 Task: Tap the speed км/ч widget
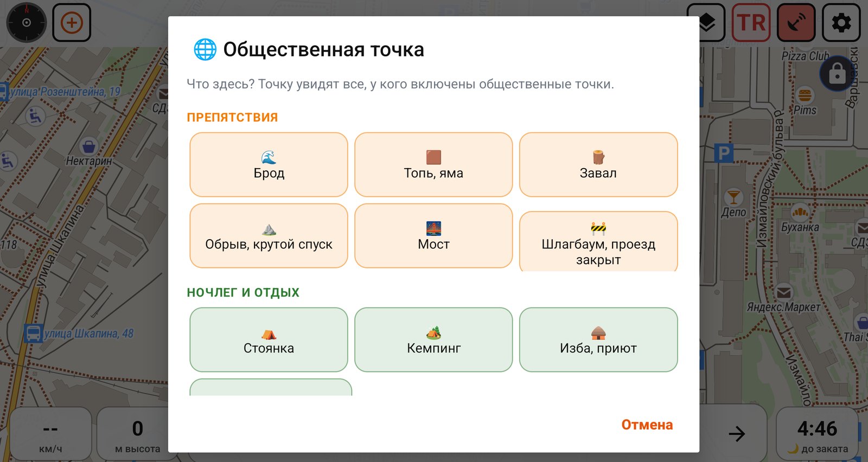point(50,434)
